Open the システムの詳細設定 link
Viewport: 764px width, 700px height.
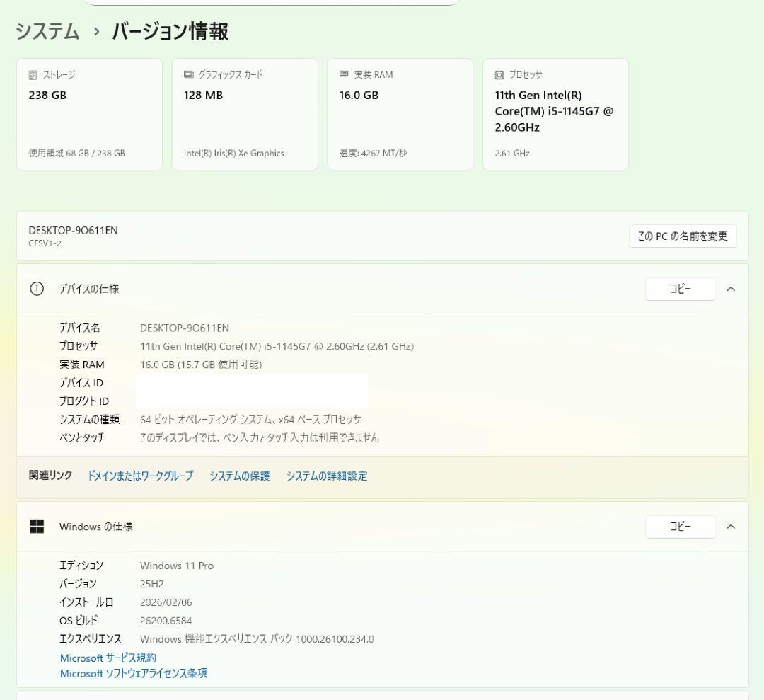click(326, 476)
